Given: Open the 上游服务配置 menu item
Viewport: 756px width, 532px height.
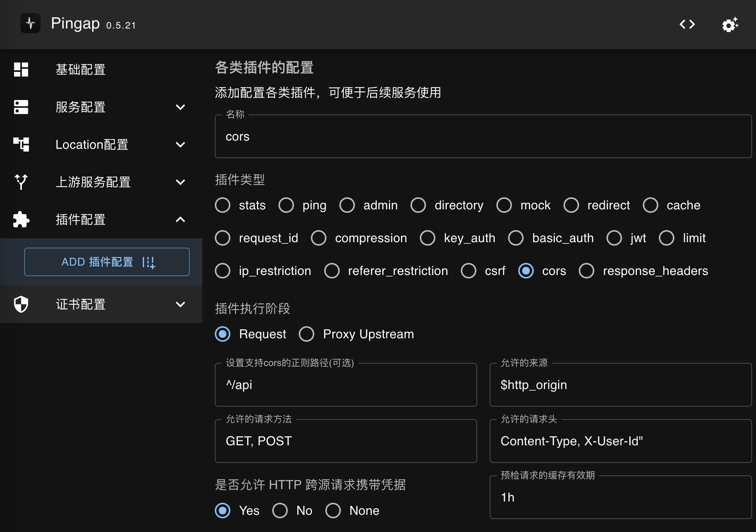Looking at the screenshot, I should pyautogui.click(x=101, y=182).
